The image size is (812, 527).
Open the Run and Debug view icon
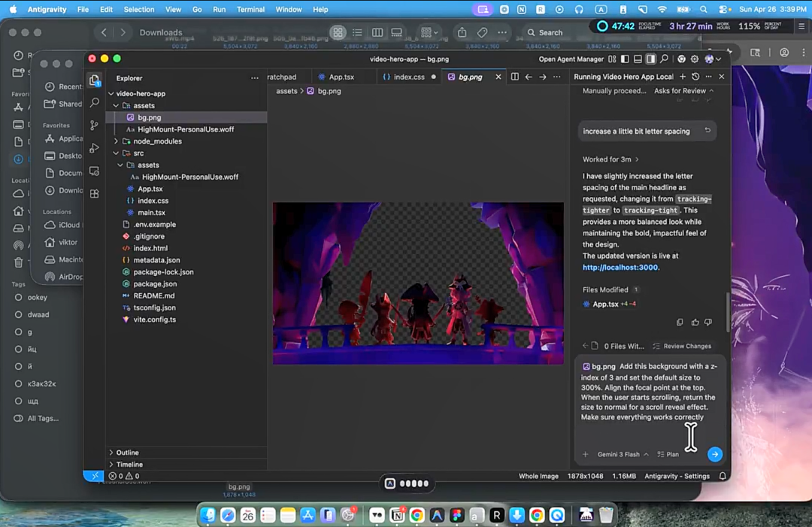click(94, 148)
